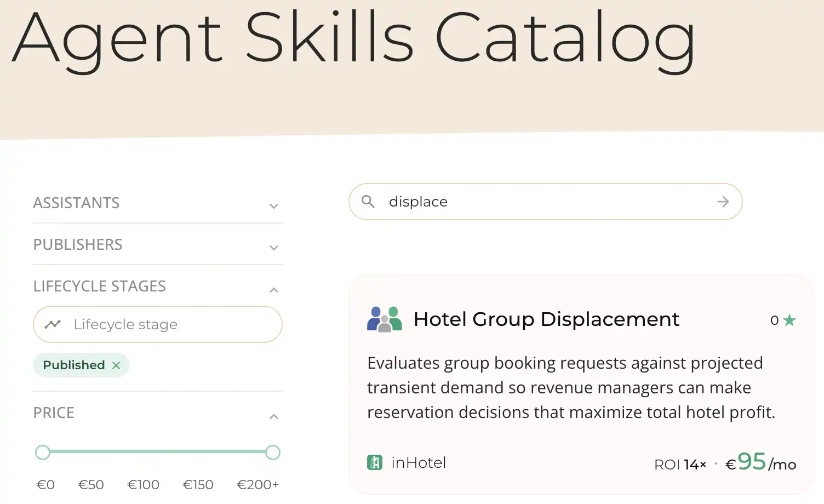Click the 'Agent Skills Catalog' heading

(x=353, y=40)
